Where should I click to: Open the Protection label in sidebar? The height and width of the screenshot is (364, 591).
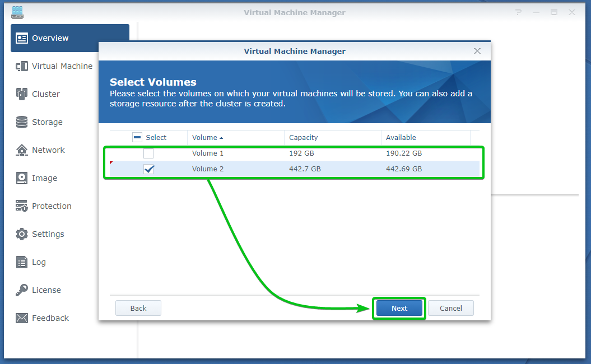(x=52, y=206)
